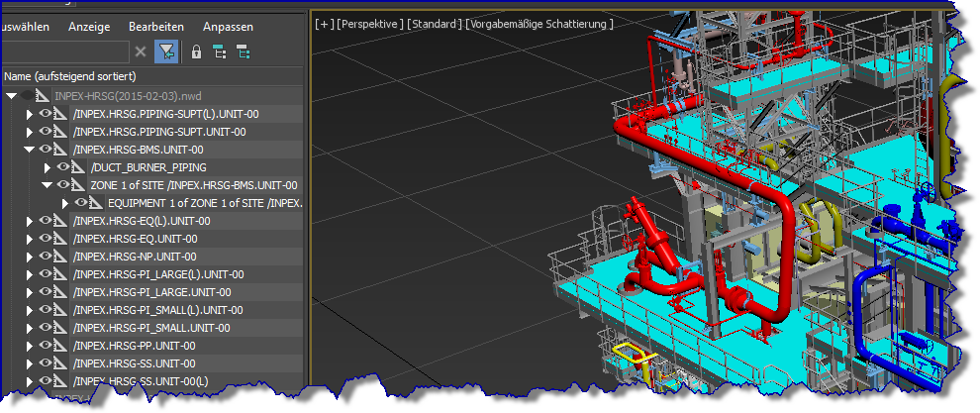980x413 pixels.
Task: Click the padlock lock icon
Action: tap(196, 52)
